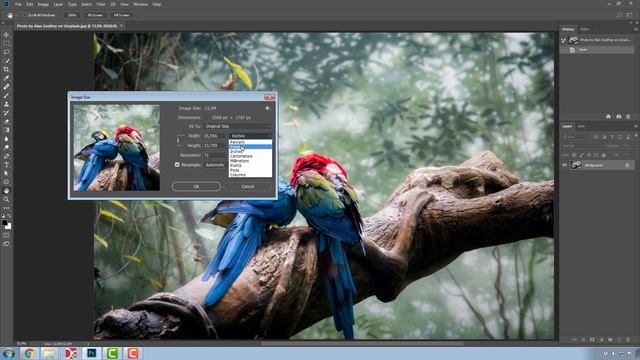Open the Filter menu
Screen dimensions: 640x360
coord(101,4)
